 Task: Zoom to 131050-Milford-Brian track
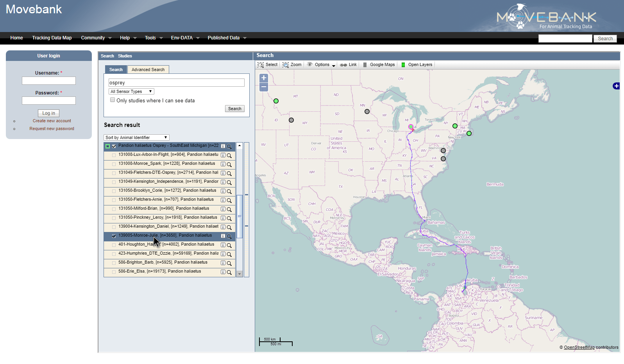(229, 209)
